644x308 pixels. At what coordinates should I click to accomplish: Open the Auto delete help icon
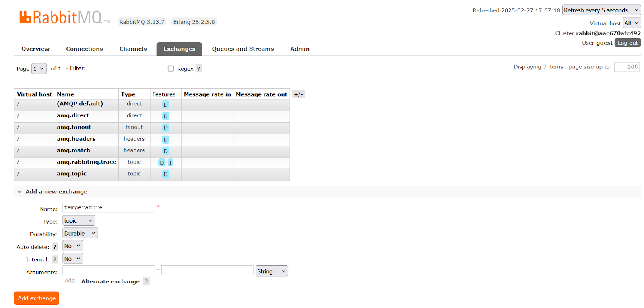[x=55, y=247]
